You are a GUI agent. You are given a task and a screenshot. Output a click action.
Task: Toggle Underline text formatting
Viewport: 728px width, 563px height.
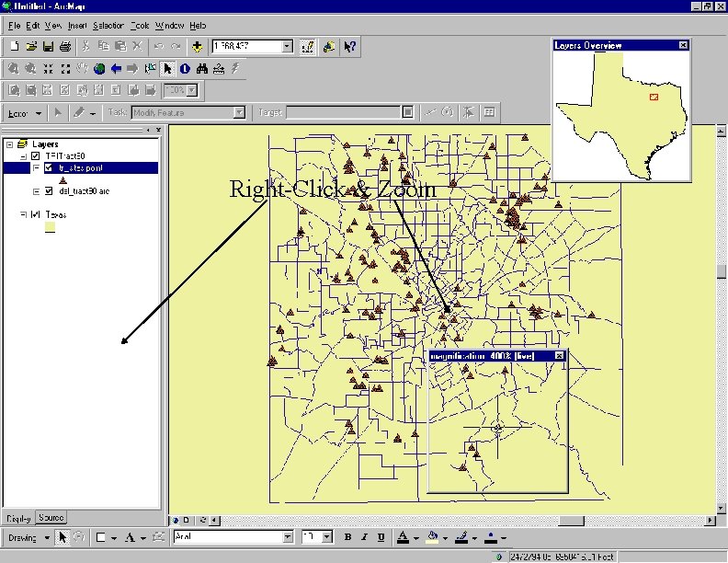pyautogui.click(x=381, y=537)
